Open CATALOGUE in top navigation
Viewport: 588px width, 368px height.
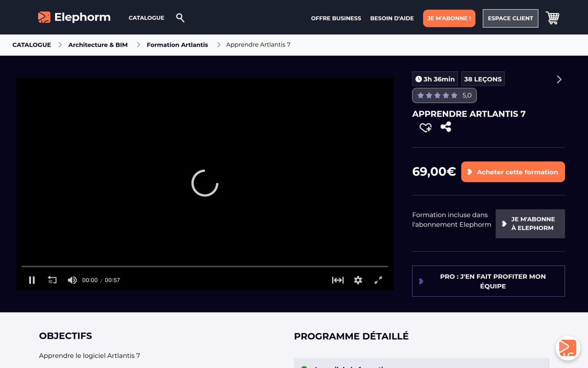pos(146,18)
